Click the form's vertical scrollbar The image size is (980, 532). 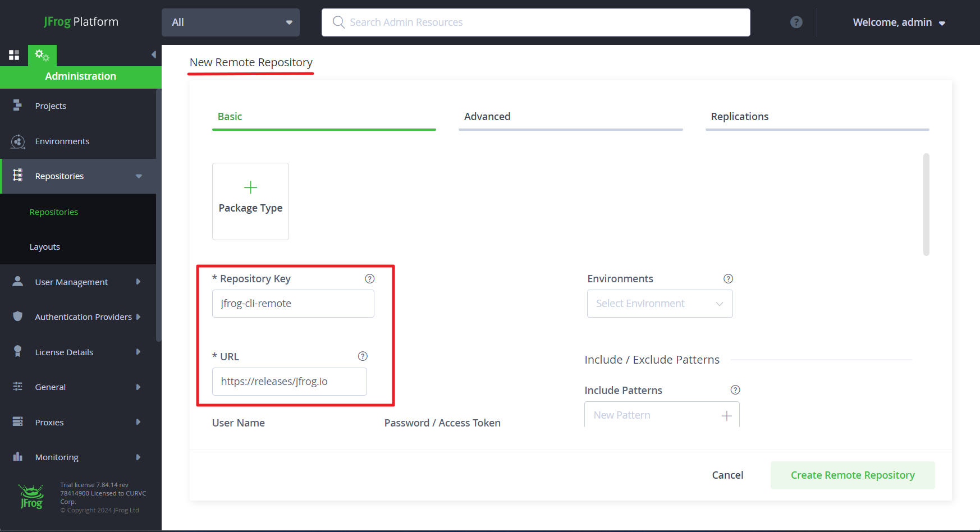coord(926,204)
